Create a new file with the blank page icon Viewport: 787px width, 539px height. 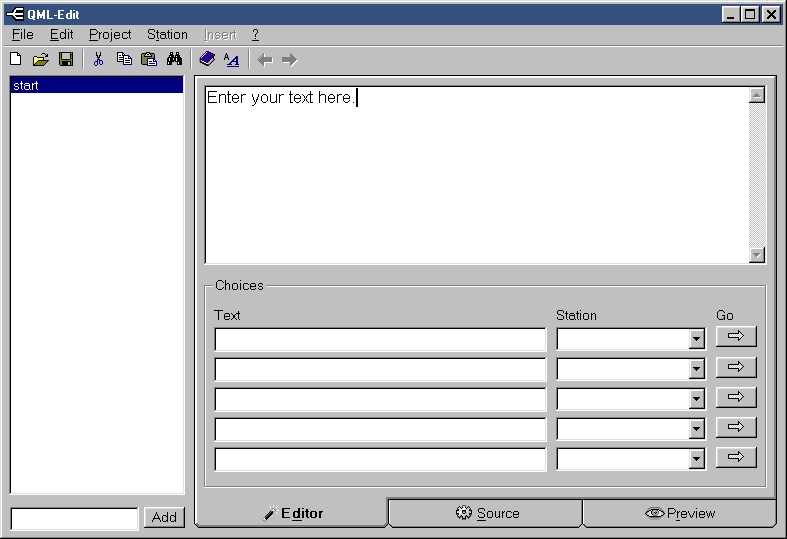16,60
